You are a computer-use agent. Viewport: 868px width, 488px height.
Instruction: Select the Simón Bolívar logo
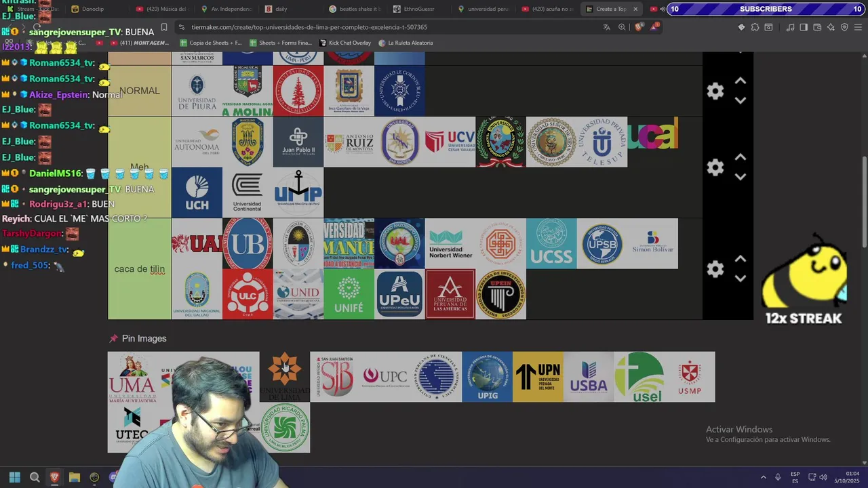[652, 243]
